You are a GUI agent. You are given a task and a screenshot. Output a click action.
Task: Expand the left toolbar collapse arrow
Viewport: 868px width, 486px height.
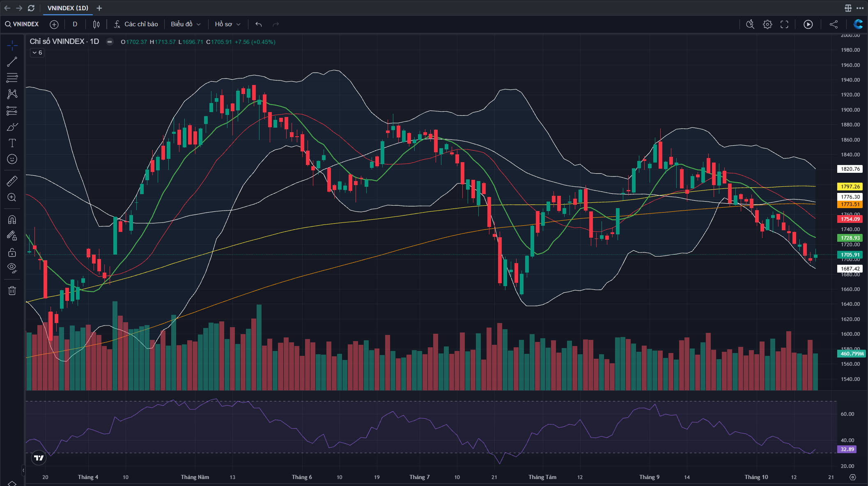coord(23,470)
